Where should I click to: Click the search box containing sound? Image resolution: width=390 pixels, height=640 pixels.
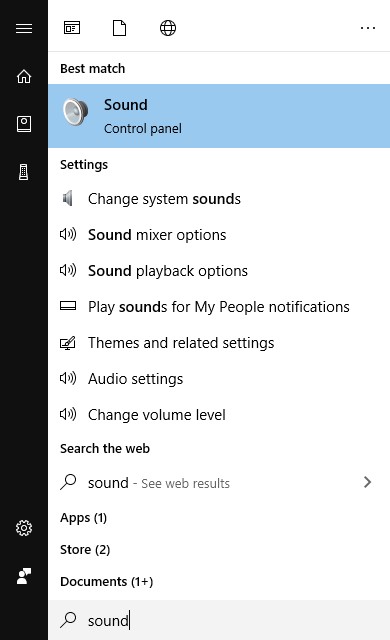(x=219, y=620)
